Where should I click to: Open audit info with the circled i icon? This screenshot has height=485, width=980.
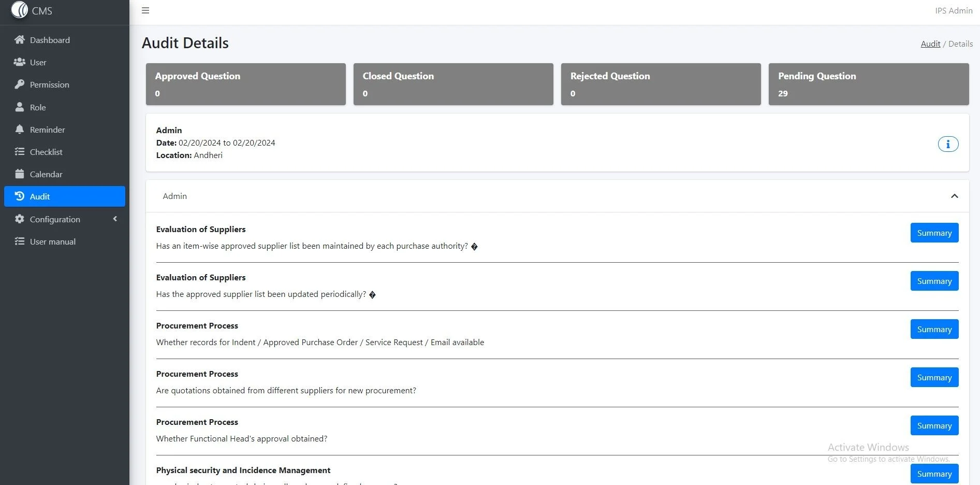(x=948, y=144)
